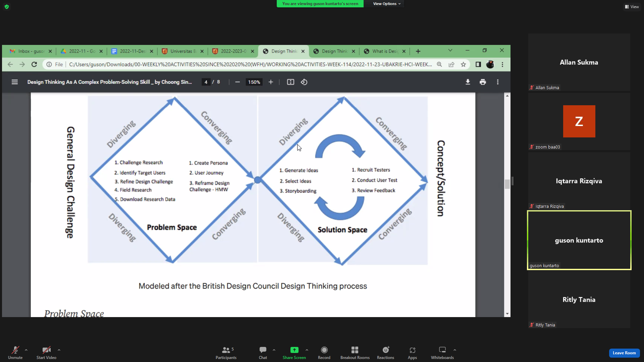644x362 pixels.
Task: Zoom in the PDF
Action: (x=271, y=82)
